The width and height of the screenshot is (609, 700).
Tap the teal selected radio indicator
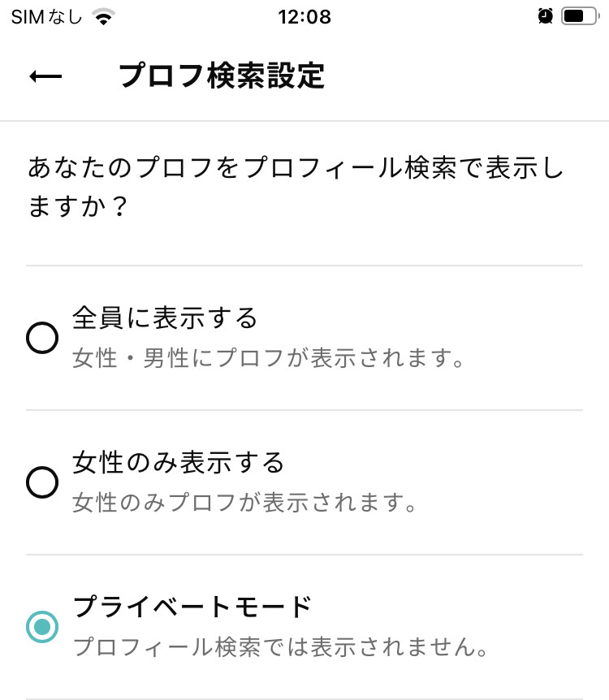(42, 627)
